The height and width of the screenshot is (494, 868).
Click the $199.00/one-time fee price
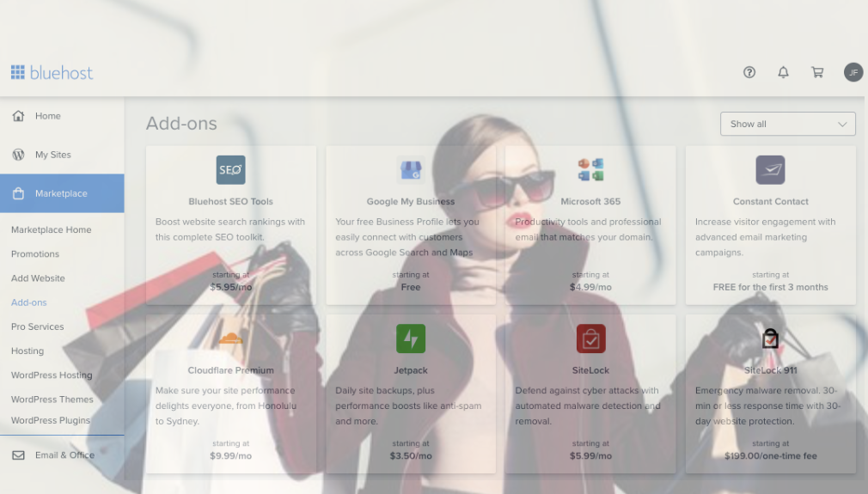771,456
